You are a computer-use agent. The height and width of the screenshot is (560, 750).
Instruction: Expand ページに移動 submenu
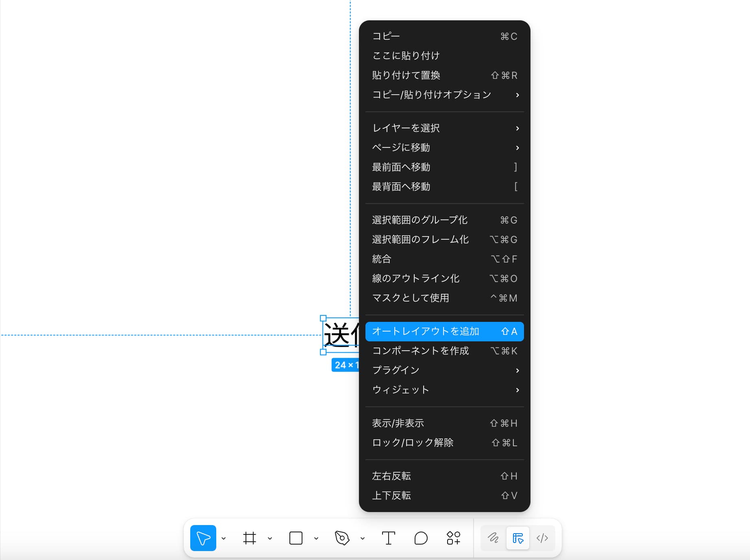[445, 148]
